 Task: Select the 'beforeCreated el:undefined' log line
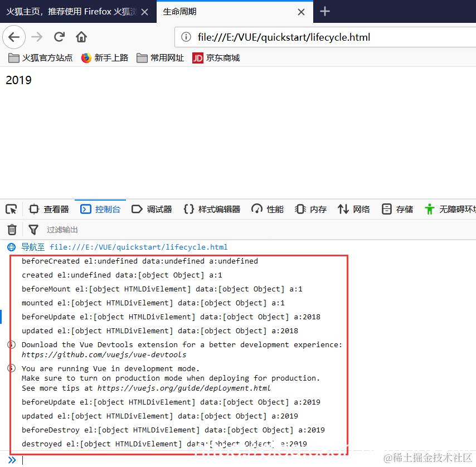pos(140,261)
